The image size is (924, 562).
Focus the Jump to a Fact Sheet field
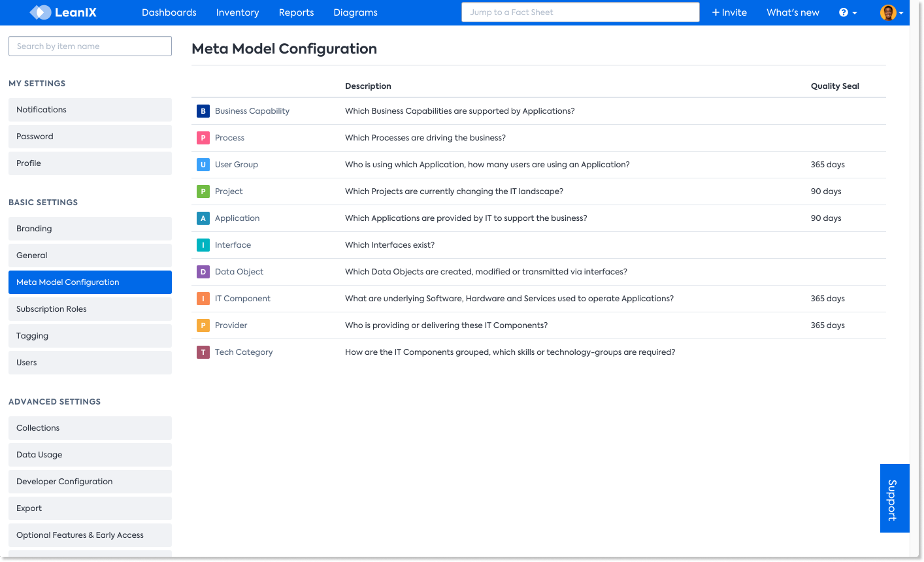tap(580, 12)
